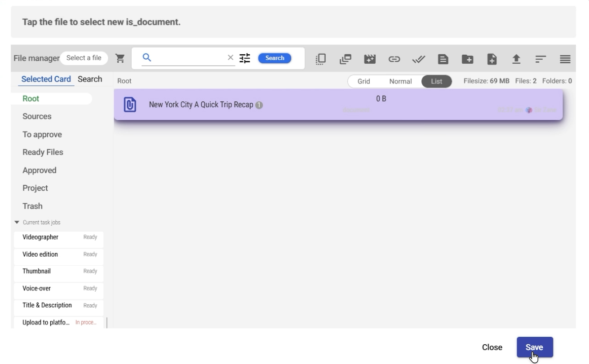Click the movie clapper auto-awesome icon
This screenshot has width=589, height=364.
(370, 59)
